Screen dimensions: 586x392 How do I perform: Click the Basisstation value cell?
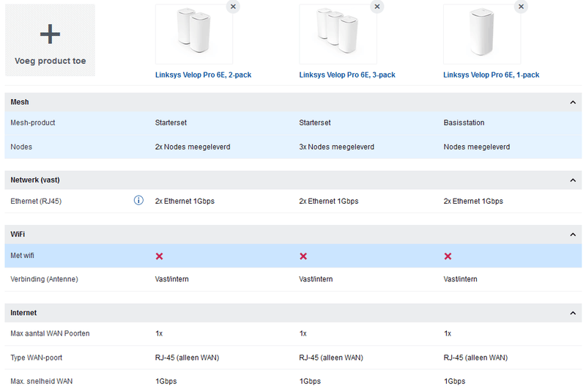(464, 122)
